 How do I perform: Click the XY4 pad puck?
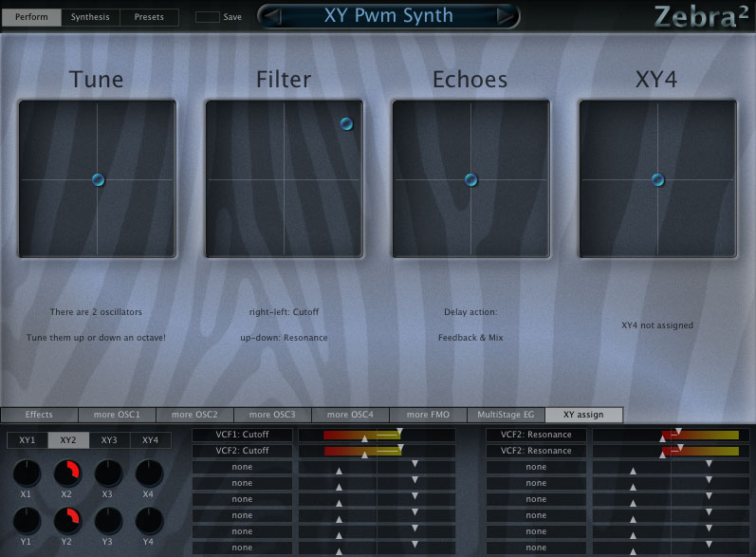coord(657,180)
